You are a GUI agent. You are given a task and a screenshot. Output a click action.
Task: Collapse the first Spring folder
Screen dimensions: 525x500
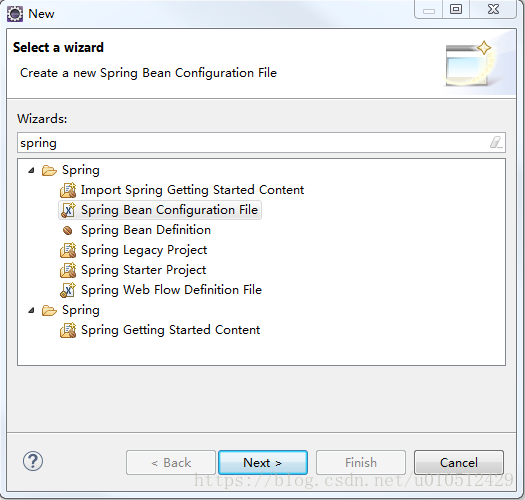tap(31, 170)
